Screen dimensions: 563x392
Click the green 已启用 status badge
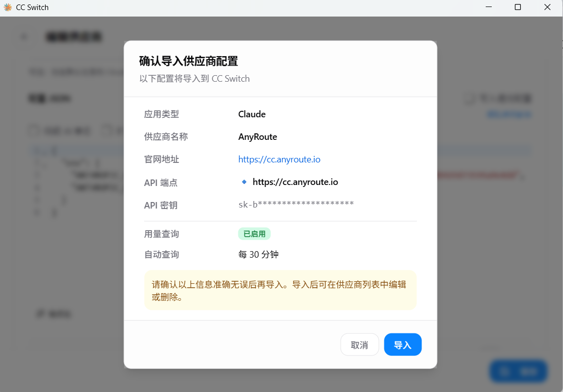coord(254,234)
